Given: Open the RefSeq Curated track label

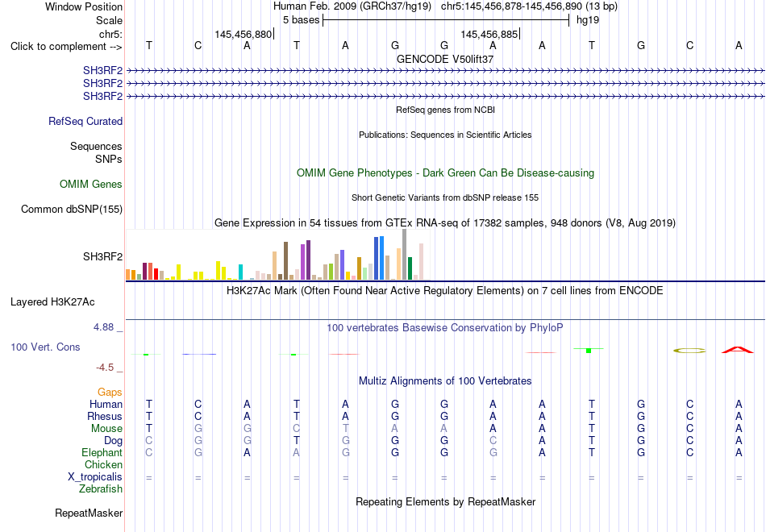Looking at the screenshot, I should 85,121.
